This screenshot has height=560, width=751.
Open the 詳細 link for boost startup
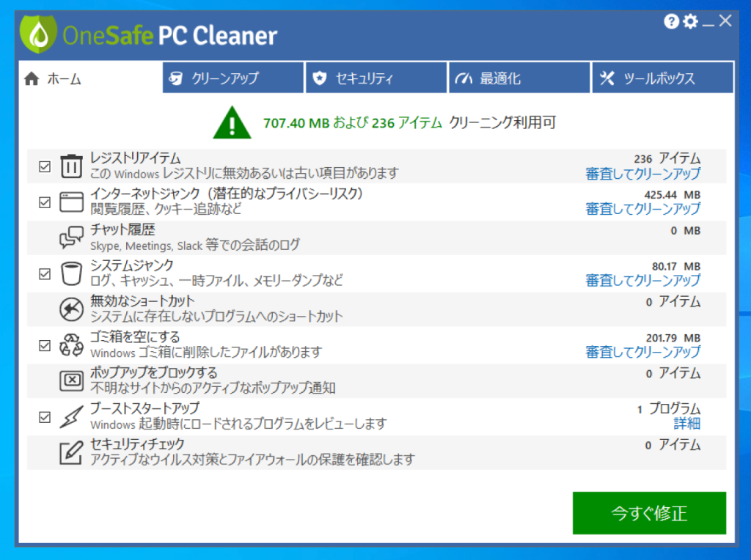tap(686, 424)
